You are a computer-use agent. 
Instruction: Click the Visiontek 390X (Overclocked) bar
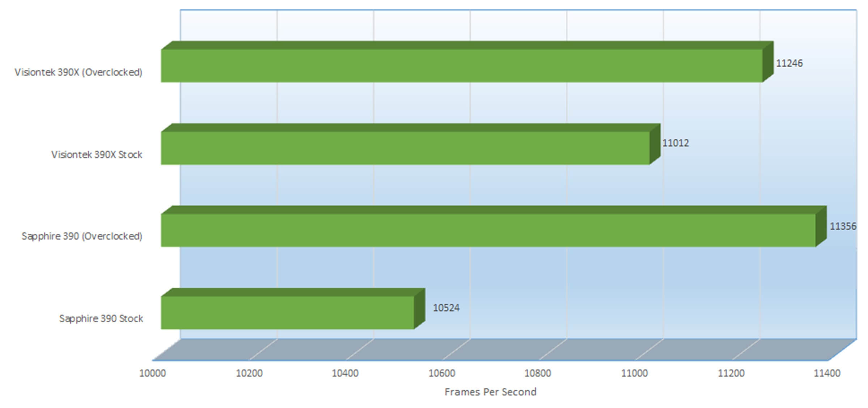pyautogui.click(x=461, y=66)
